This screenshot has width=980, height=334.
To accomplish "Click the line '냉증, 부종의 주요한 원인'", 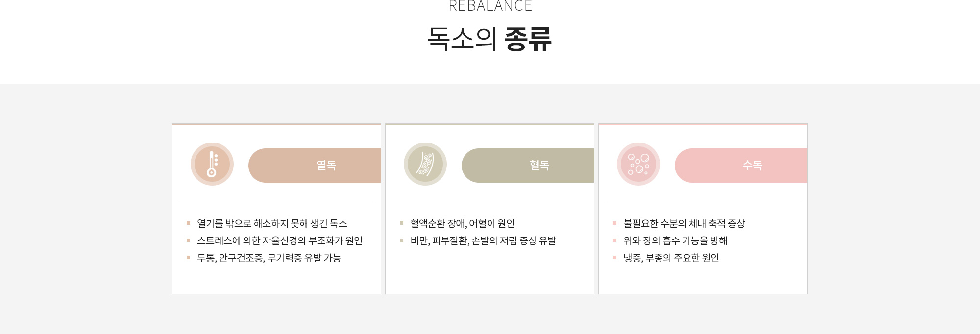I will tap(671, 258).
